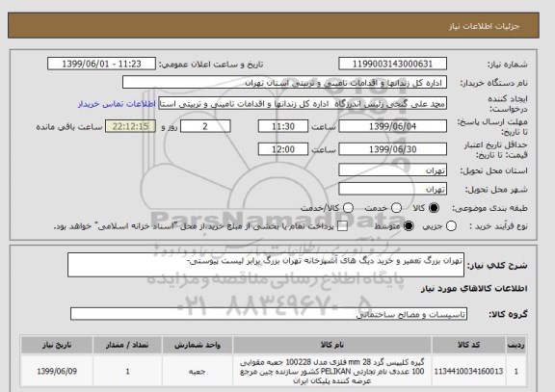The image size is (555, 392).
Task: Select the خدمت radio button
Action: point(396,208)
